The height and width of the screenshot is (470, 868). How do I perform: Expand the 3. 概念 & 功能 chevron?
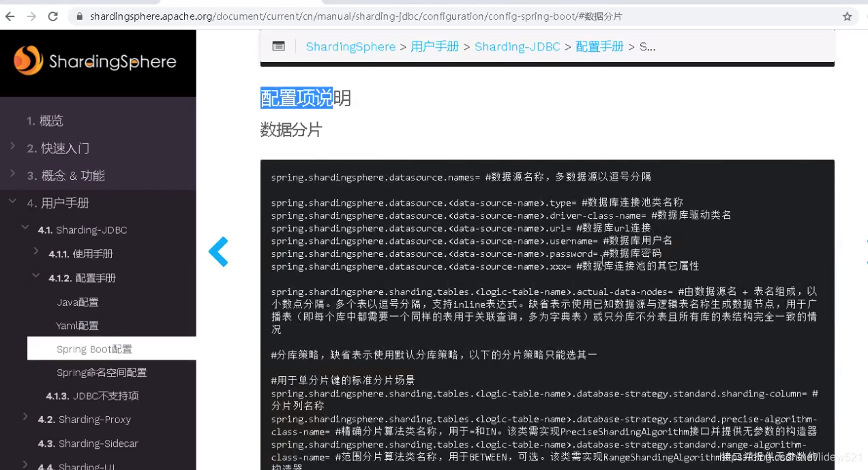coord(13,174)
